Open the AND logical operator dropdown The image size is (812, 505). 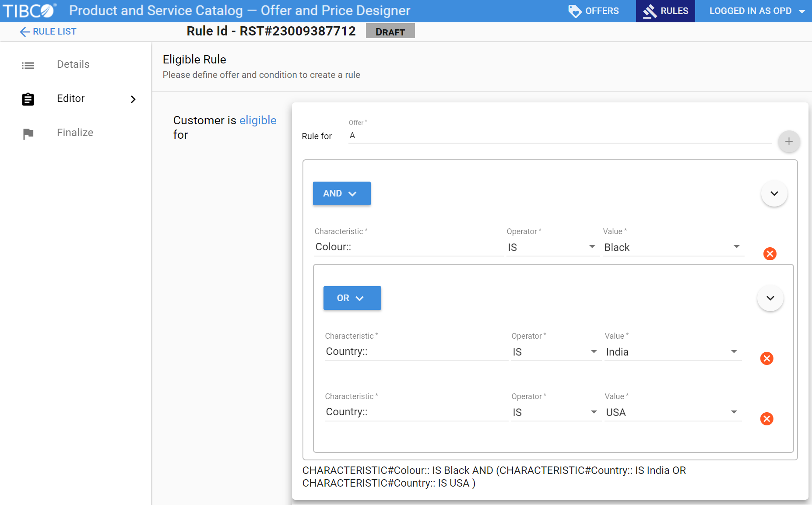pos(341,193)
